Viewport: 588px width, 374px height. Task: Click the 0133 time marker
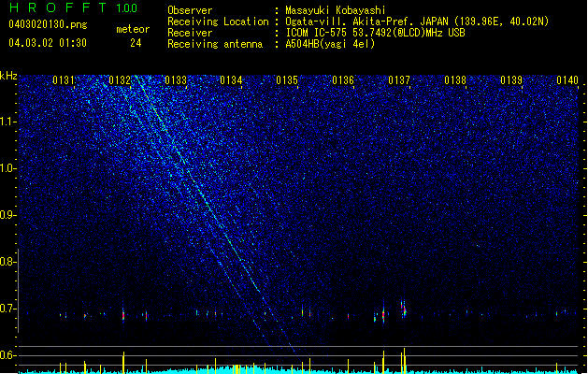coord(176,80)
